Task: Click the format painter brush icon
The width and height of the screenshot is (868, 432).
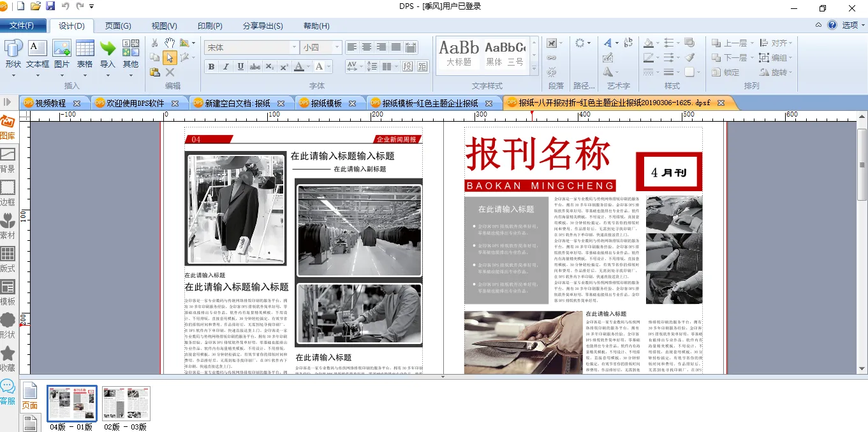Action: pyautogui.click(x=689, y=57)
